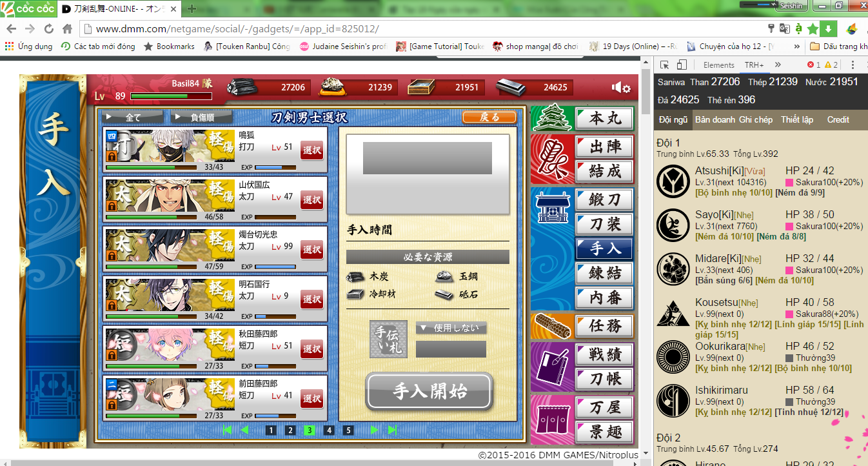Click the book icon beside 戦績
The height and width of the screenshot is (466, 868).
552,367
